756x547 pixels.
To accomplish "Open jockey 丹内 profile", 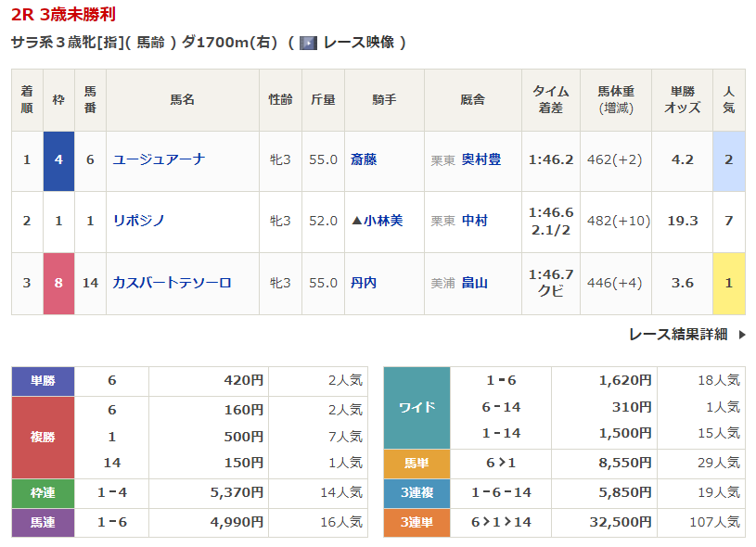I will click(x=364, y=283).
